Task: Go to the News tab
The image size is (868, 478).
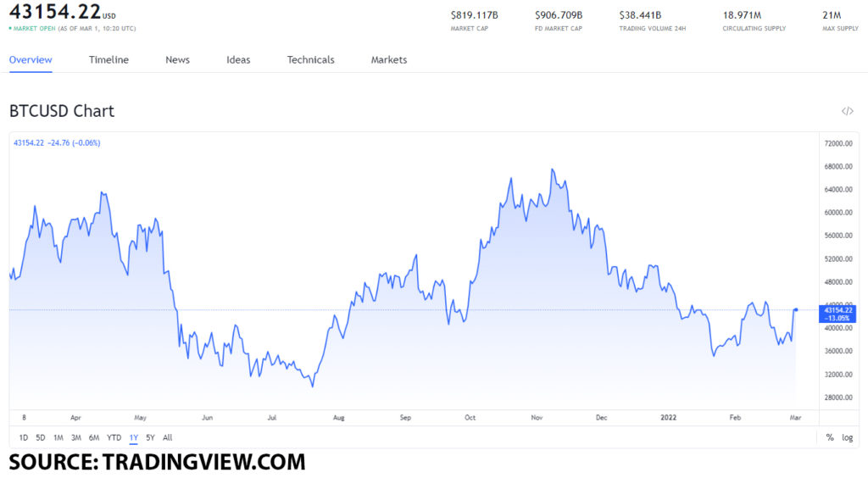Action: point(177,59)
